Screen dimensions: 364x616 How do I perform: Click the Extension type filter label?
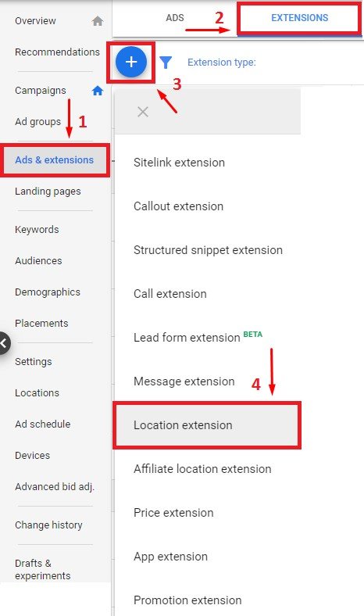click(222, 62)
